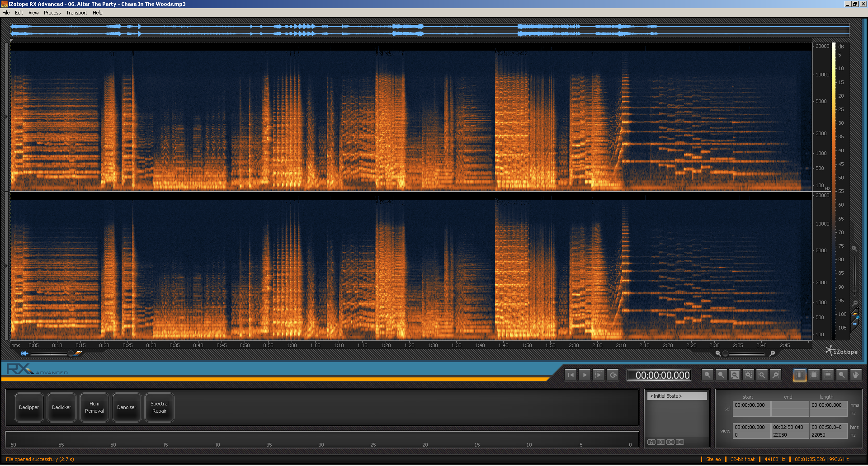Image resolution: width=868 pixels, height=466 pixels.
Task: Open the Process menu
Action: point(52,12)
